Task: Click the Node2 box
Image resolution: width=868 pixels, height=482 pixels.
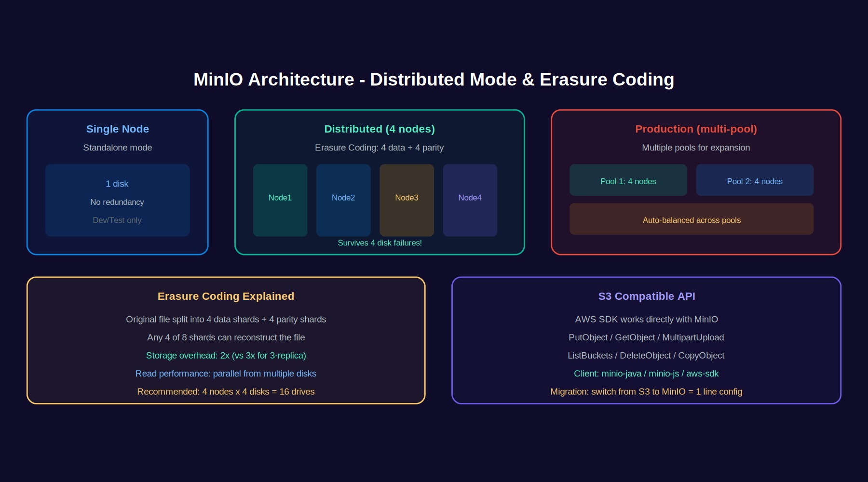Action: tap(343, 200)
